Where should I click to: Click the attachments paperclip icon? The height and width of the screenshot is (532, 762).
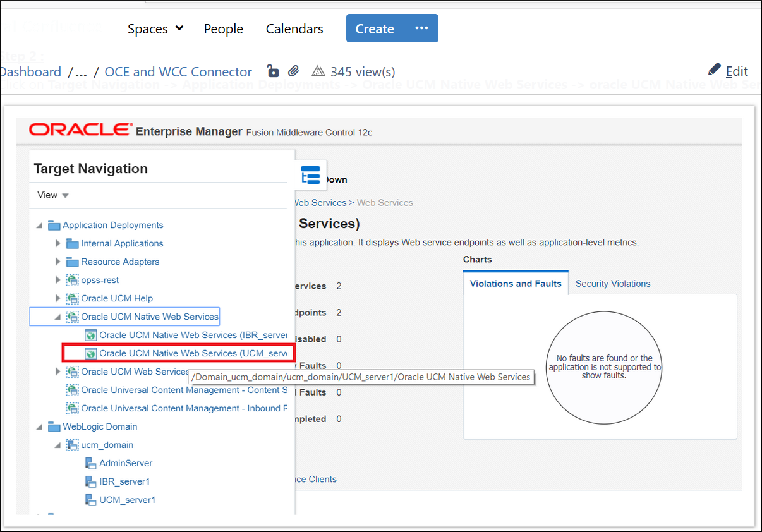click(293, 71)
